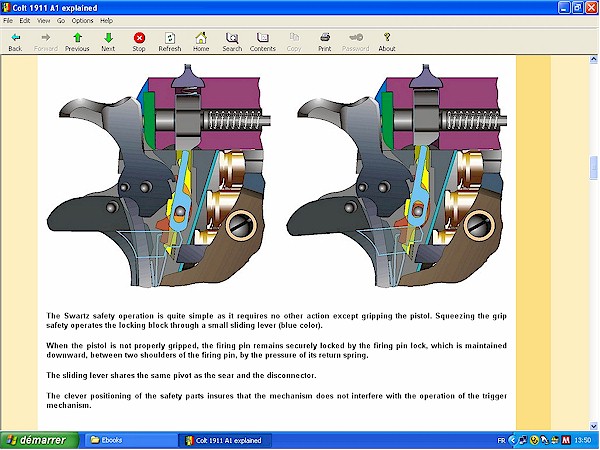Return to Home page
600x450 pixels.
[x=201, y=41]
